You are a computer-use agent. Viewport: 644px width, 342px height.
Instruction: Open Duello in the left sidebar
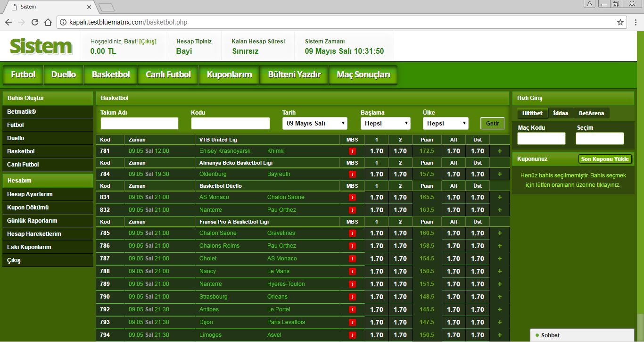coord(48,138)
